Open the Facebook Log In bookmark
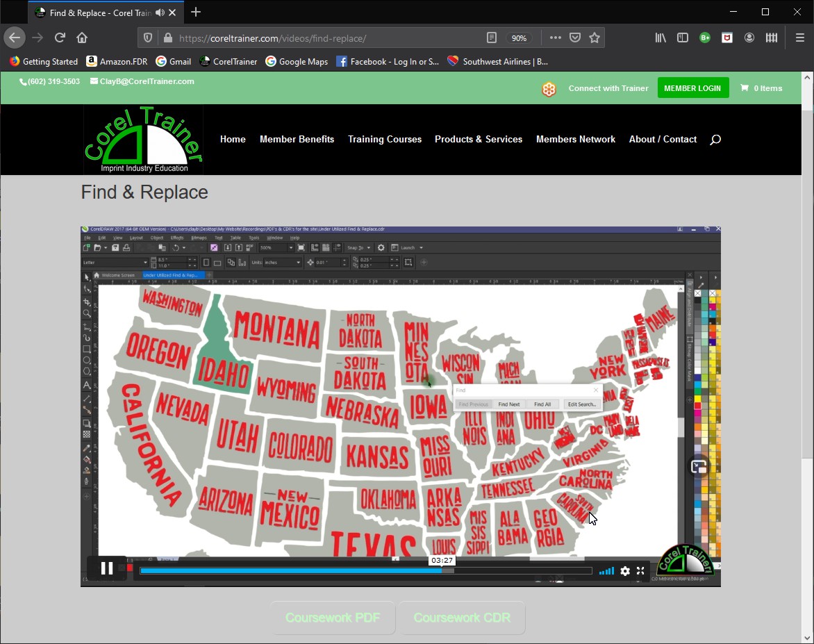 (388, 61)
